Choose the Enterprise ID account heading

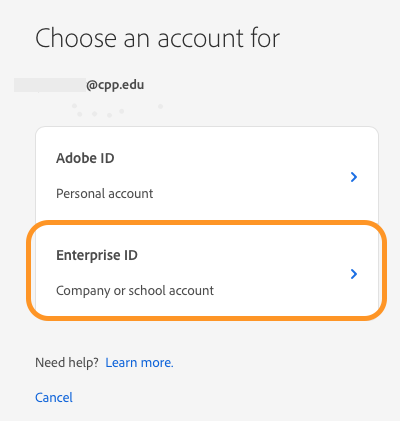click(97, 255)
